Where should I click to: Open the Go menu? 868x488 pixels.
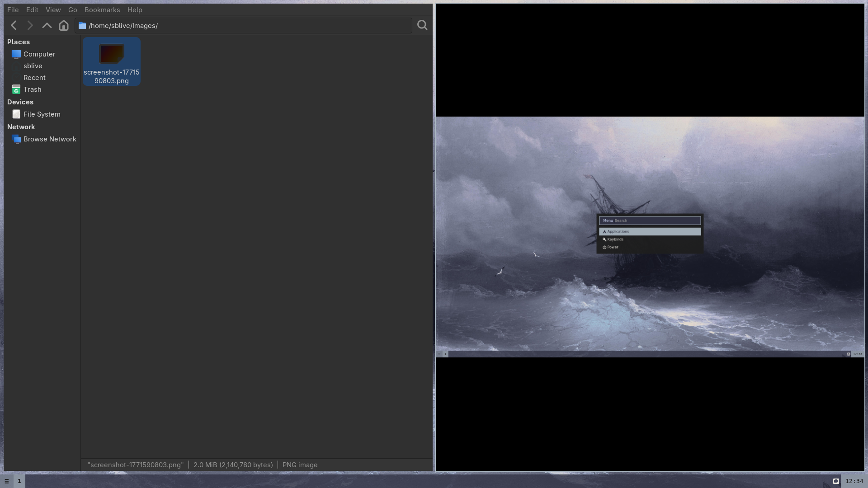point(72,10)
